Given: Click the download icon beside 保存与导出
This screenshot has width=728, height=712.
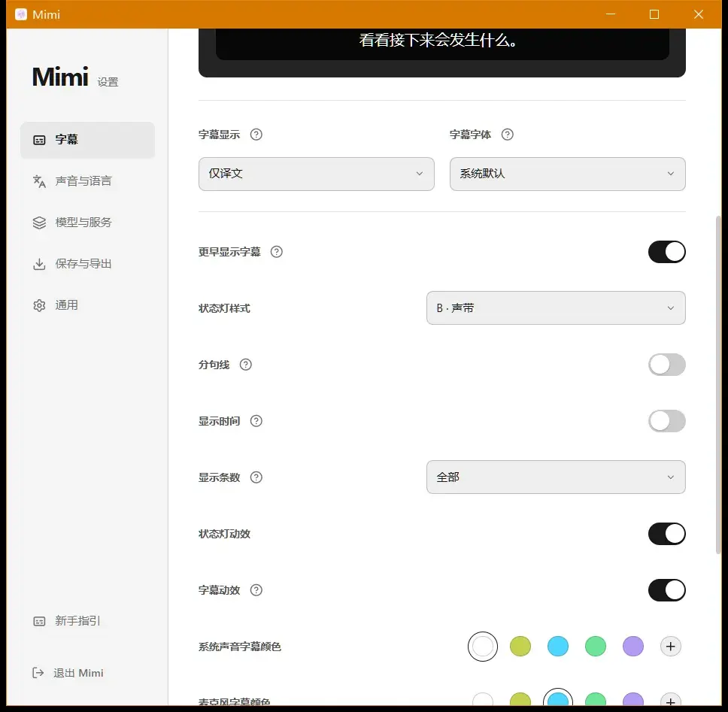Looking at the screenshot, I should click(39, 264).
